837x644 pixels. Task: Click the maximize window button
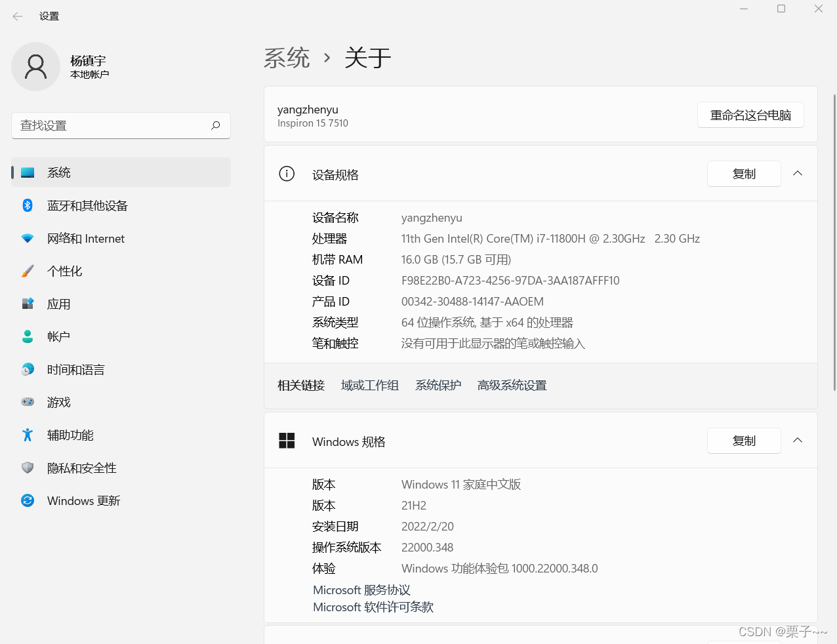[781, 9]
